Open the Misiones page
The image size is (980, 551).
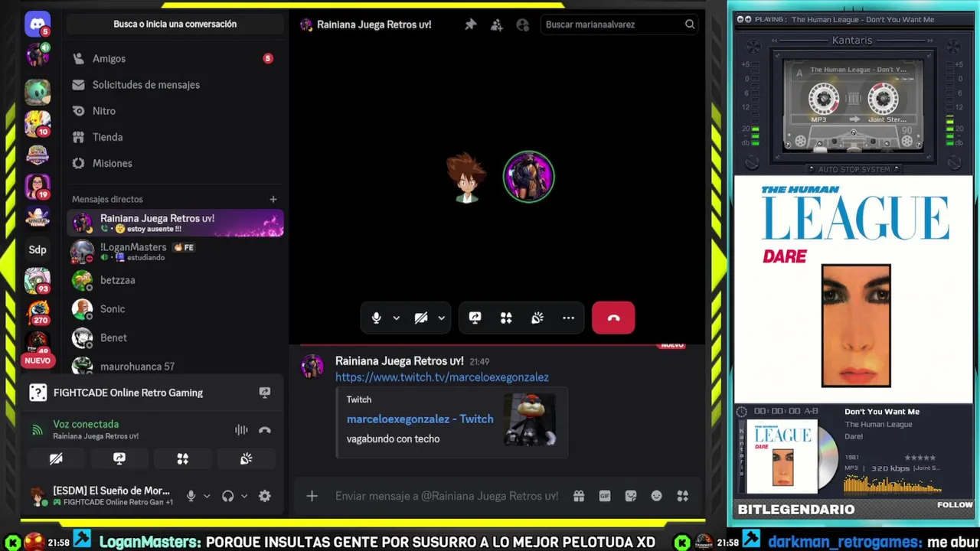pyautogui.click(x=175, y=163)
